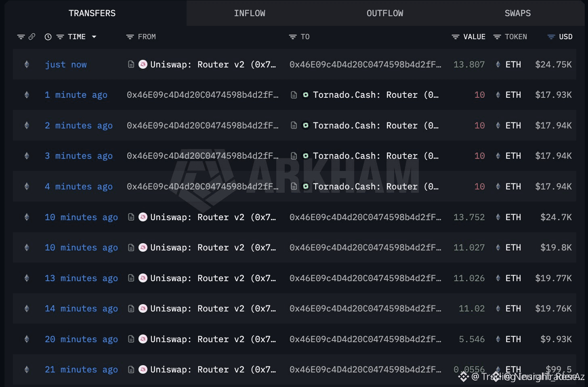588x387 pixels.
Task: Open the 'just now' transaction link
Action: [x=66, y=65]
